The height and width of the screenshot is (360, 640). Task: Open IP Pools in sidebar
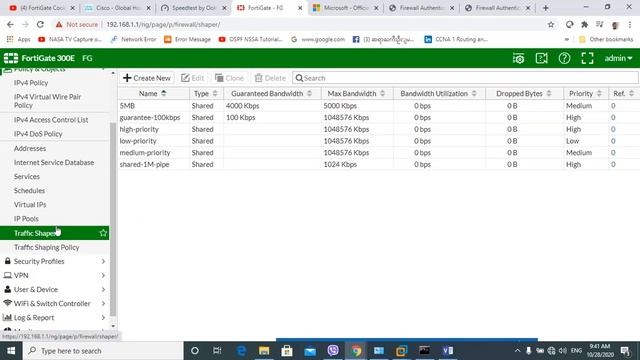26,219
